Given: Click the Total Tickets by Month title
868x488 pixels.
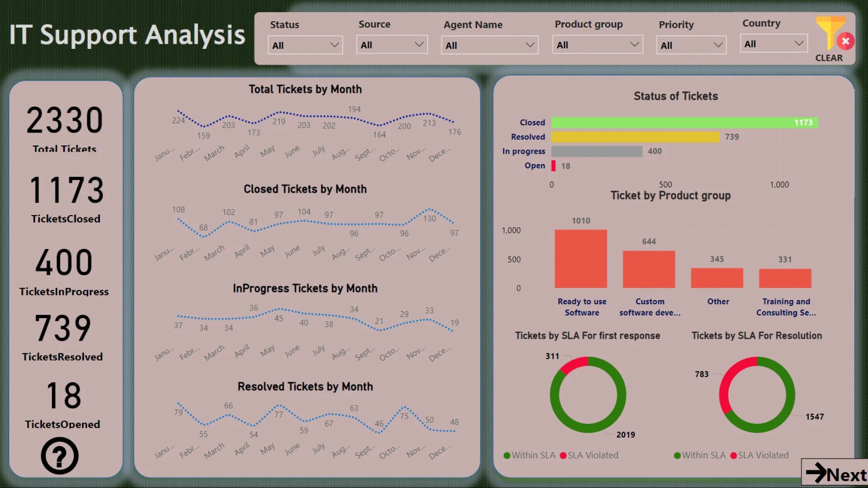Looking at the screenshot, I should click(x=305, y=89).
